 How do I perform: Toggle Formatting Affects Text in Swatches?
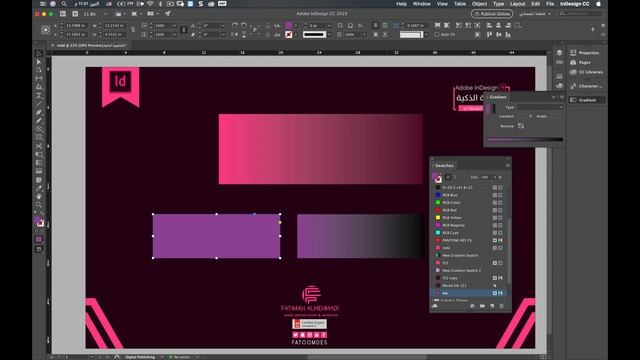click(455, 177)
